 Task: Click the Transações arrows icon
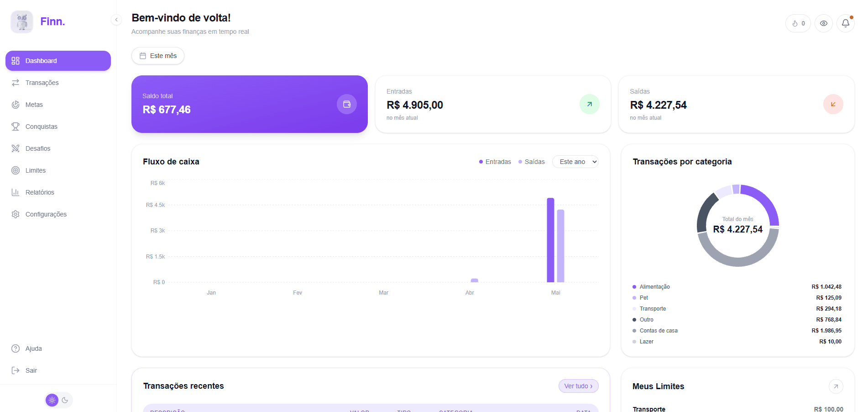16,83
